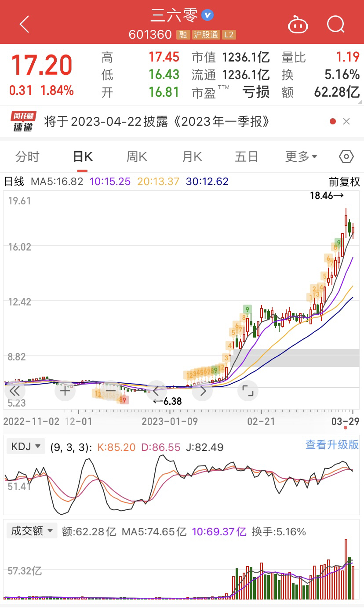The height and width of the screenshot is (614, 364).
Task: Open the hexagon chart settings icon
Action: 346,156
